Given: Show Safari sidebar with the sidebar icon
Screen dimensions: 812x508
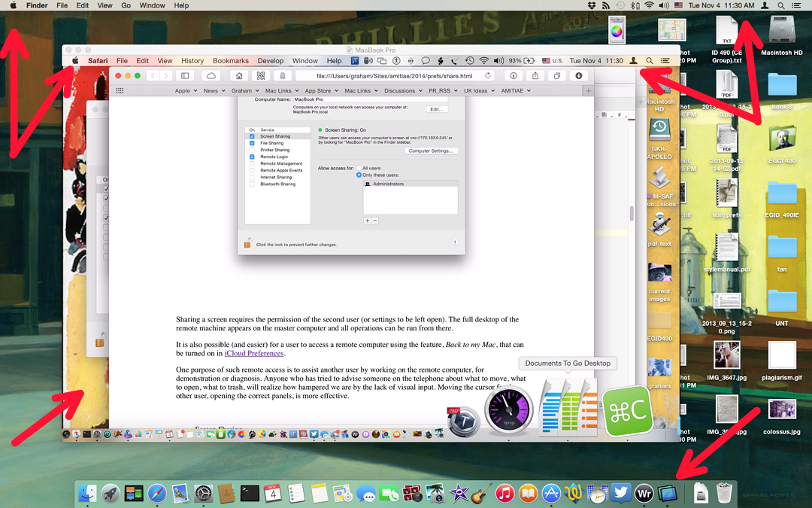Looking at the screenshot, I should 185,76.
